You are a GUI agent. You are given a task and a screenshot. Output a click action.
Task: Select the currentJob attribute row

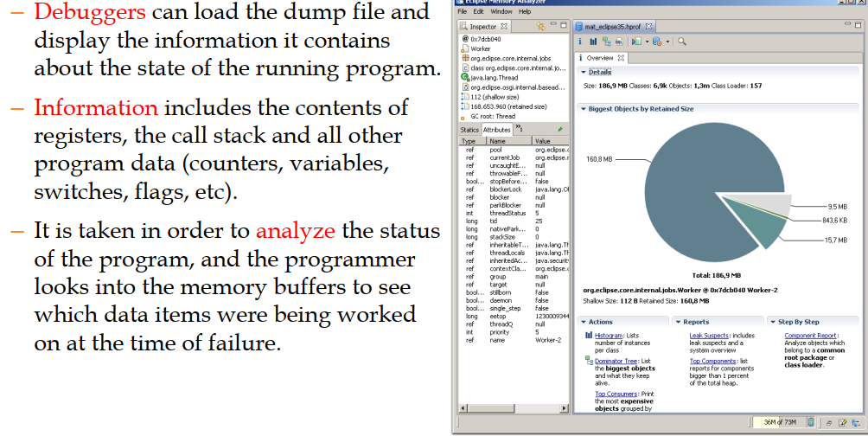[514, 157]
